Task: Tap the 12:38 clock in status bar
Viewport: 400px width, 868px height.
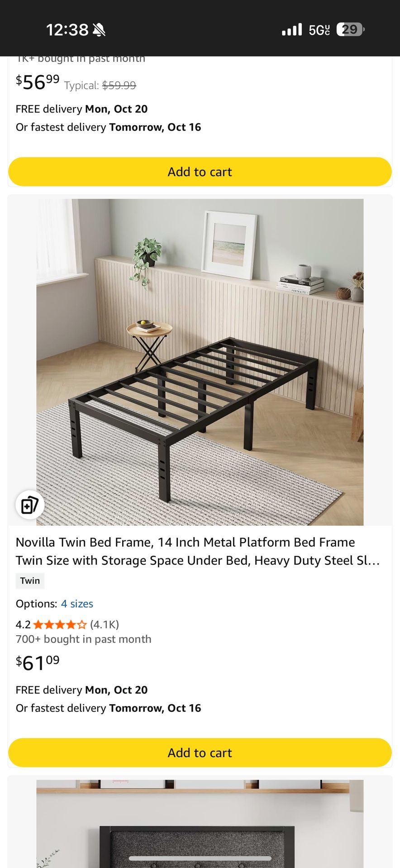Action: pos(67,30)
